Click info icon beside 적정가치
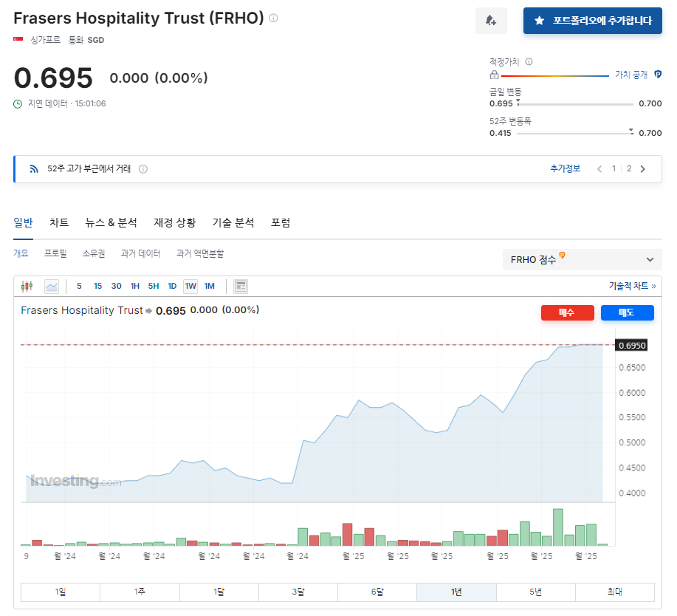 (x=529, y=62)
